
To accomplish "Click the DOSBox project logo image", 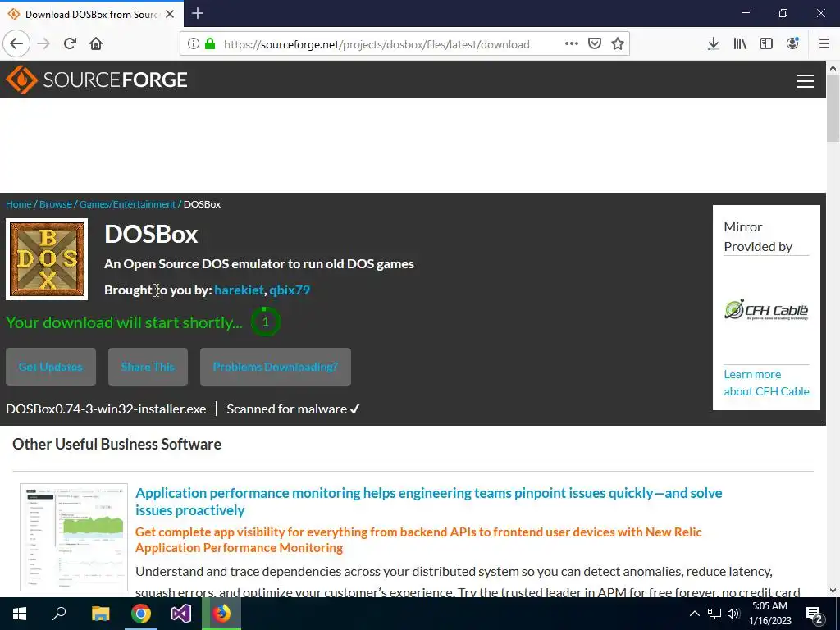I will pyautogui.click(x=47, y=259).
